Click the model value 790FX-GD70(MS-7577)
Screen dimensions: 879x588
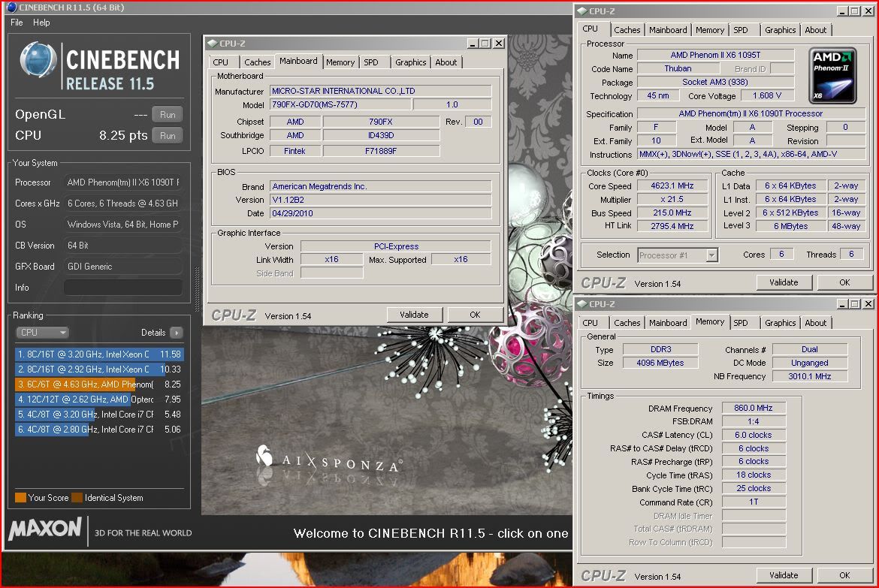(x=340, y=105)
